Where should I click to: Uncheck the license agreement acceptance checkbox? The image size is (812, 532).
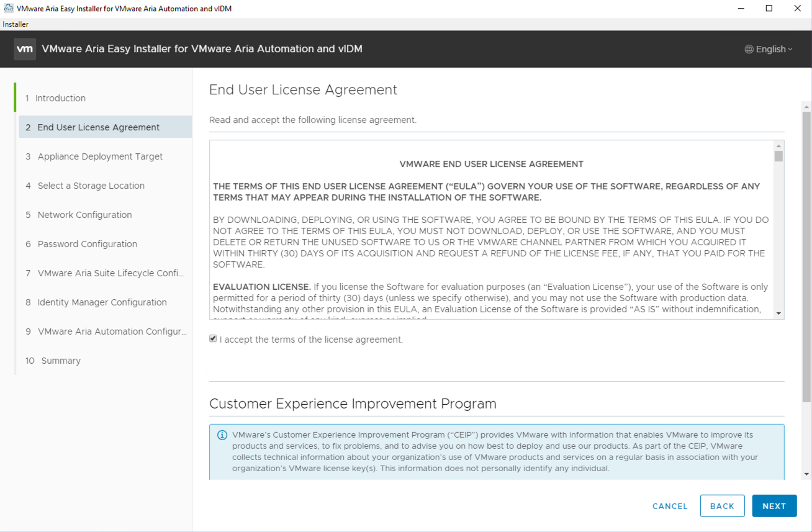tap(213, 339)
